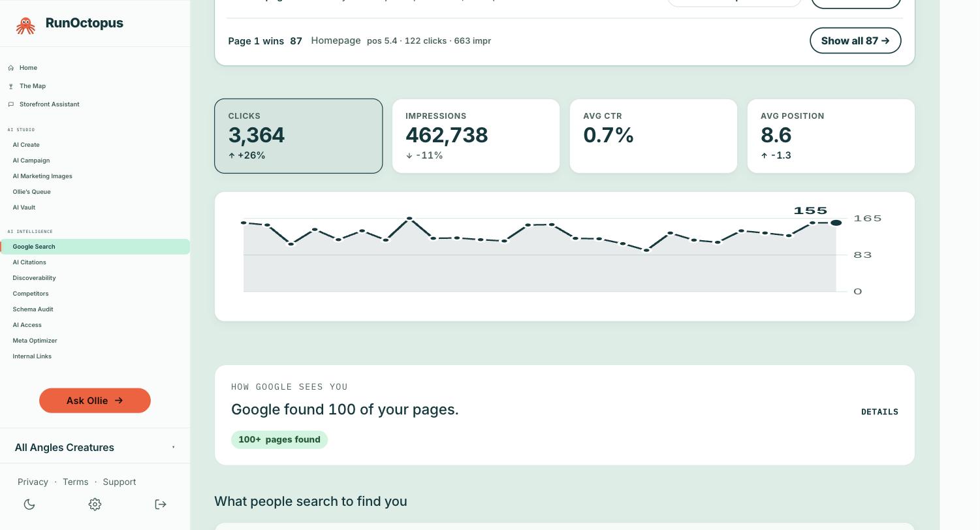
Task: Open Ollie's Queue
Action: click(x=31, y=192)
